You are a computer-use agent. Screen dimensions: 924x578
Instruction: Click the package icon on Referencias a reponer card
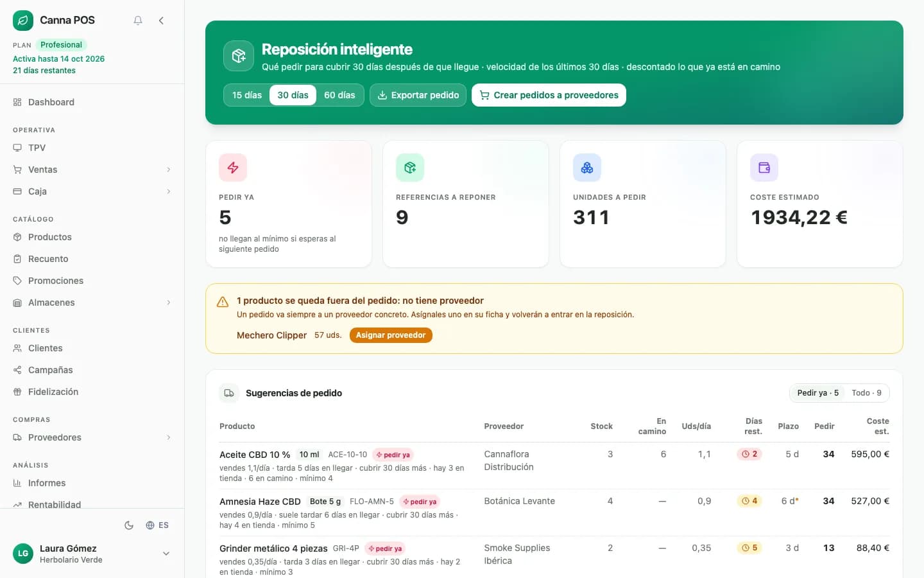(410, 168)
